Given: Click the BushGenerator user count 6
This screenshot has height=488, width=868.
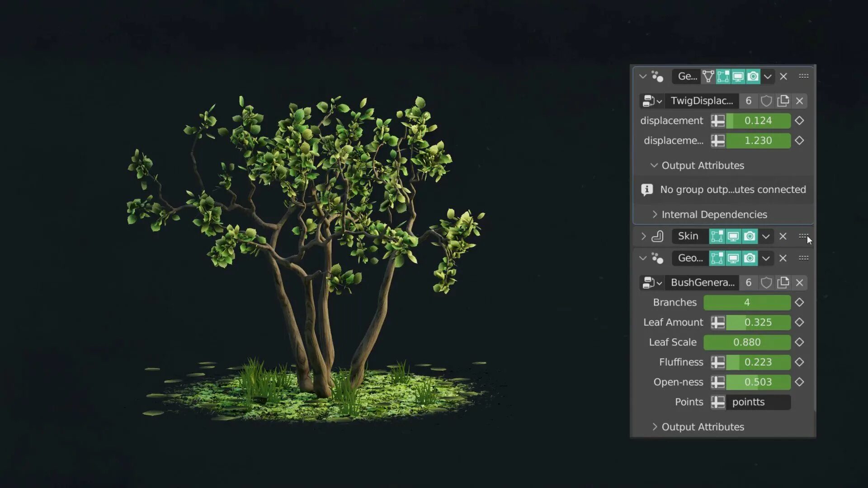Looking at the screenshot, I should (748, 282).
